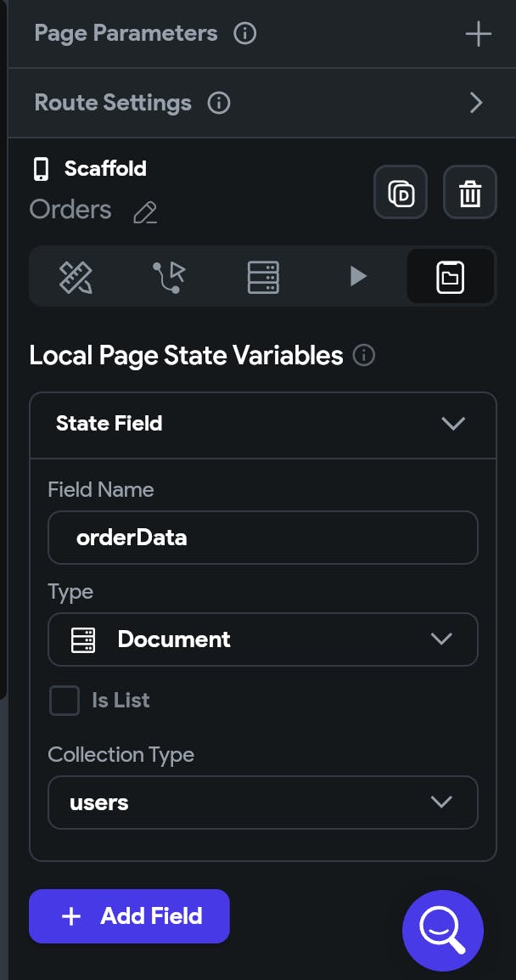
Task: Open the Type dropdown showing Document
Action: pos(262,639)
